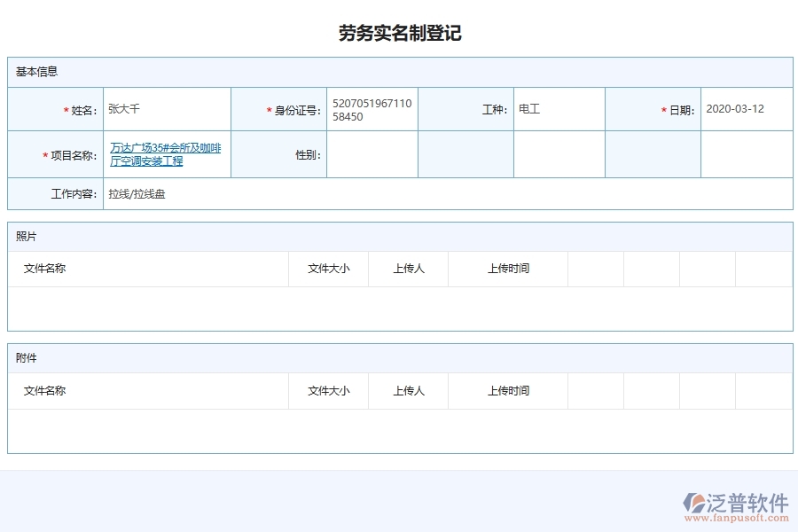
Task: Click 上传人 column header in 照片 section
Action: [408, 269]
